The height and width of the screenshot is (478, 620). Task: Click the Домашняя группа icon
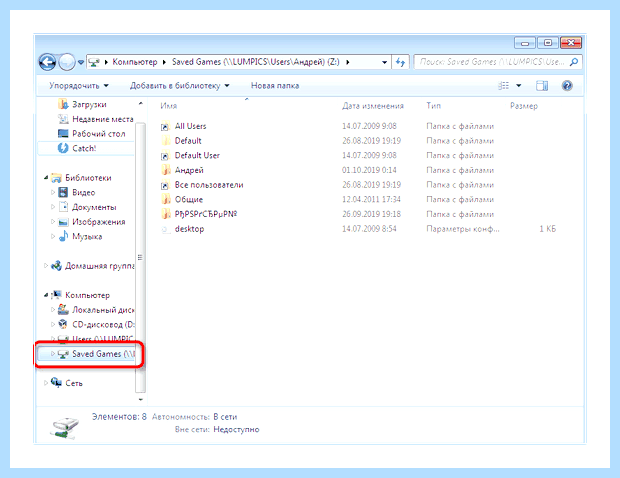tap(57, 266)
